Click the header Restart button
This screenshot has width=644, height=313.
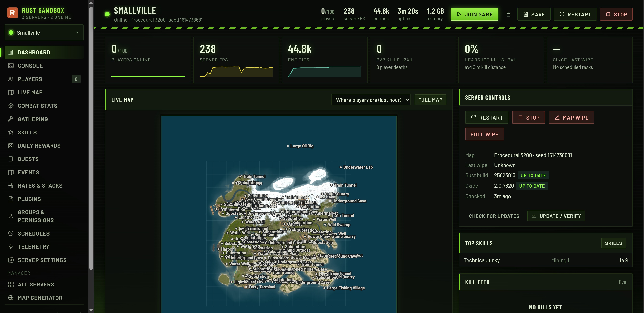(575, 14)
